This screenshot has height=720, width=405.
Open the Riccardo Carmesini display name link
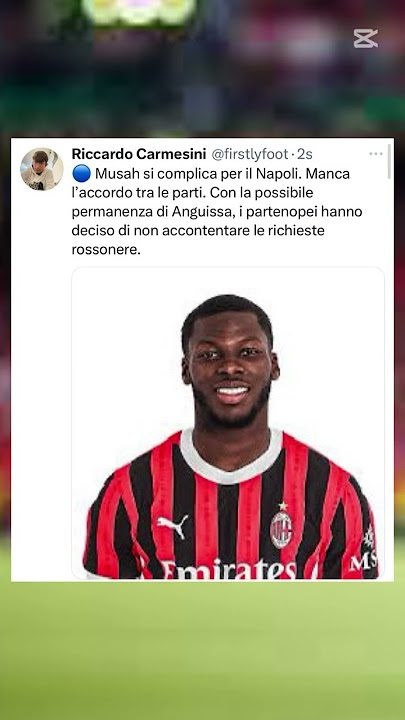click(139, 154)
